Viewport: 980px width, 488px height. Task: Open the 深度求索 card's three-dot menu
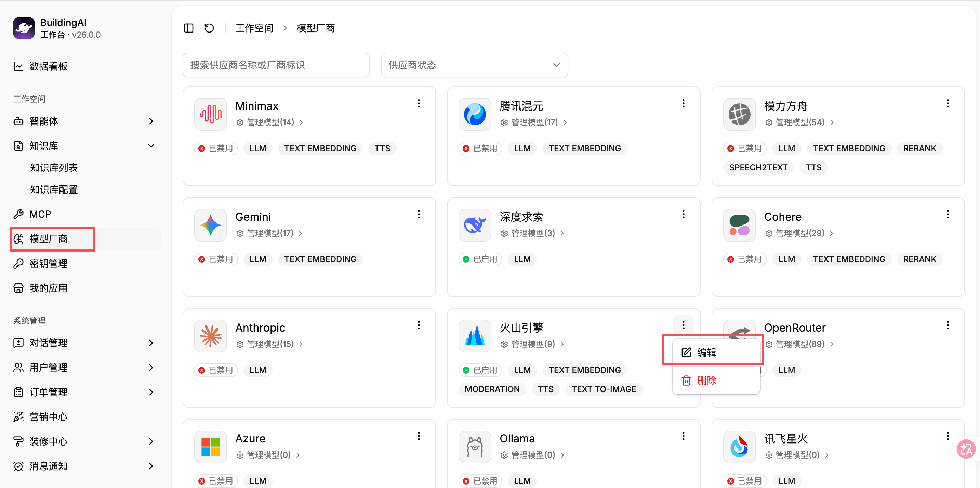click(683, 214)
